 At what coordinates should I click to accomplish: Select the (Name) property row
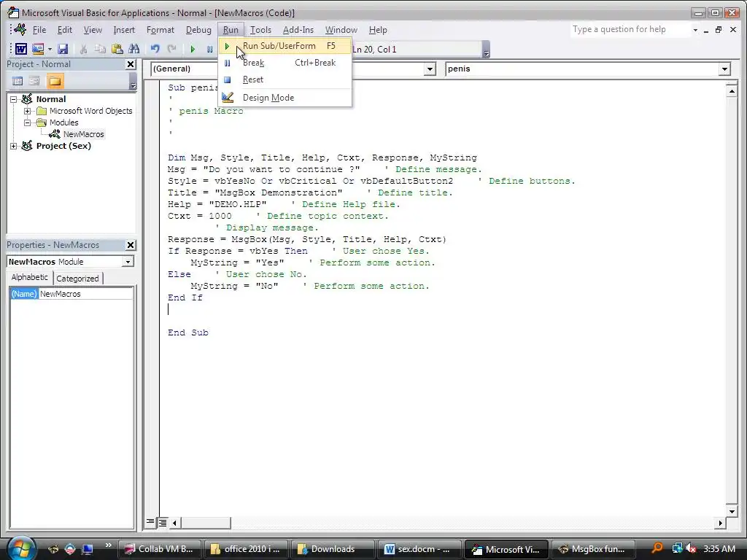(71, 294)
